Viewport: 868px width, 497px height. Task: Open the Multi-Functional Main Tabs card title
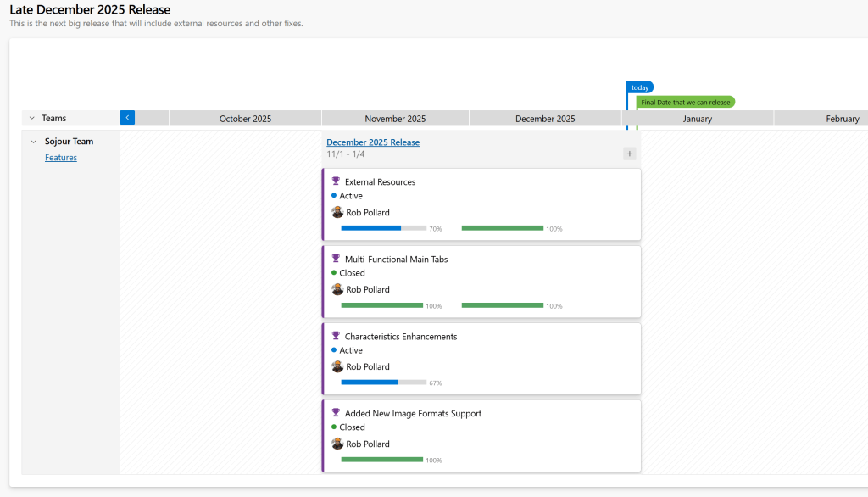(x=396, y=260)
